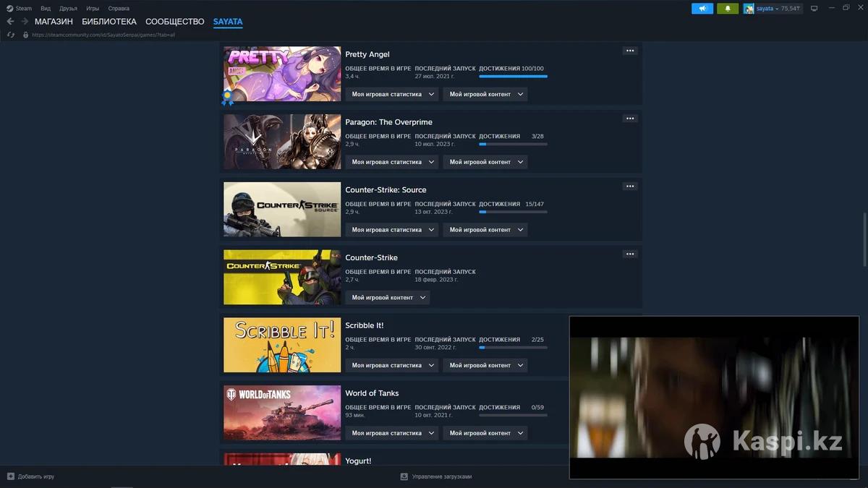Expand Мой игровой контент for Scribble It!
This screenshot has height=488, width=868.
click(485, 366)
